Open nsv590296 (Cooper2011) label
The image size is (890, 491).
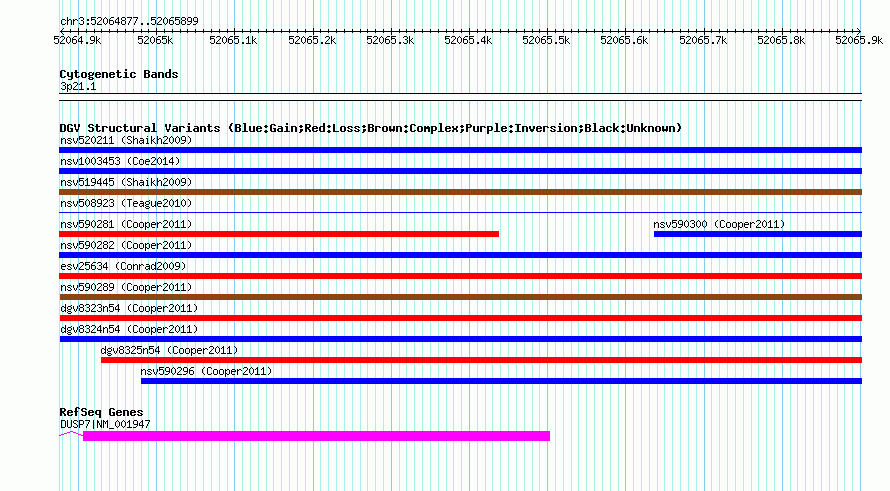pyautogui.click(x=206, y=371)
